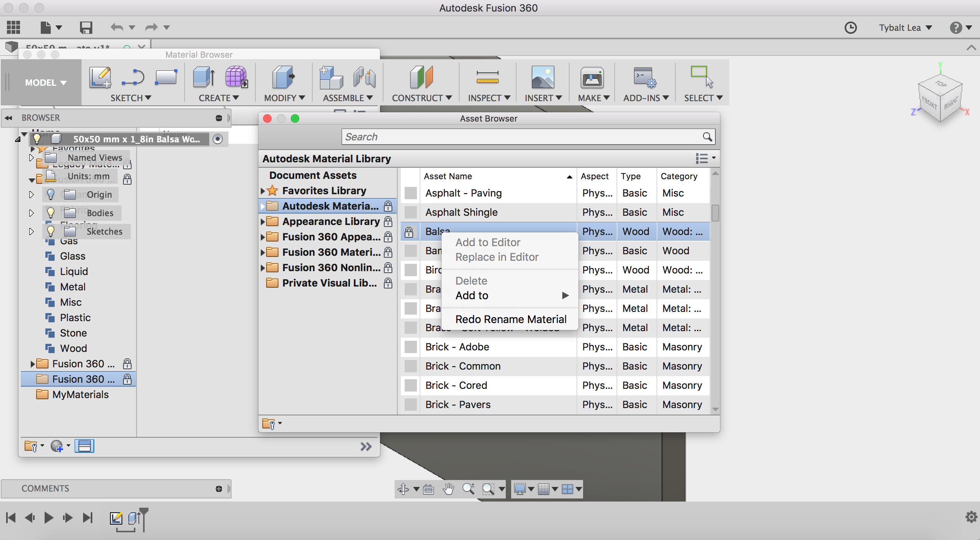Open the MODEL workspace dropdown

45,82
